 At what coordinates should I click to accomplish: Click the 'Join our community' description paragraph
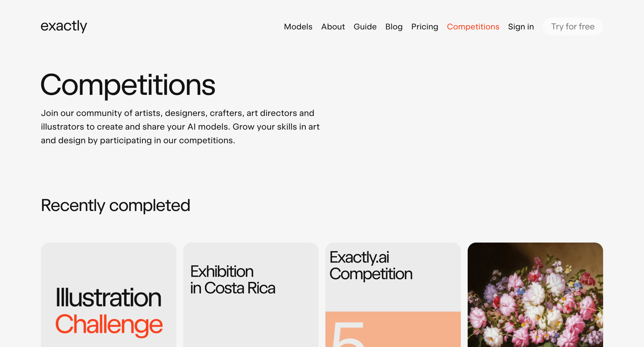[x=180, y=127]
